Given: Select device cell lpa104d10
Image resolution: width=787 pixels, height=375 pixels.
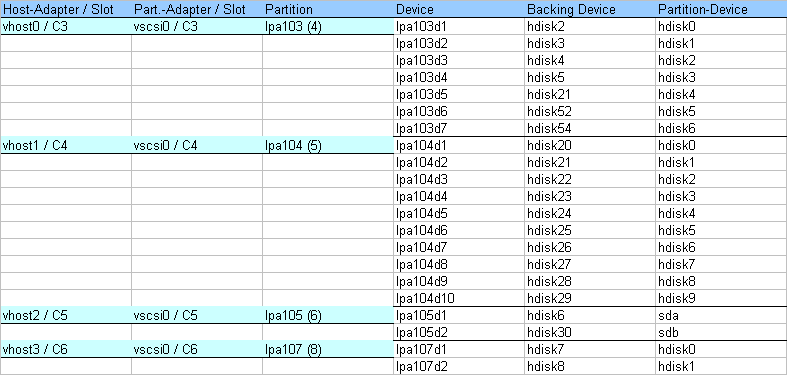Looking at the screenshot, I should click(x=459, y=298).
